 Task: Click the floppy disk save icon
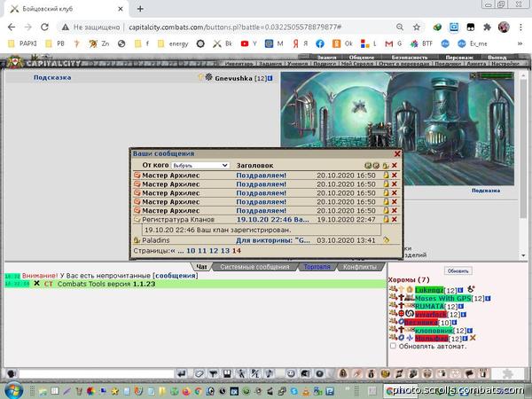tap(227, 374)
